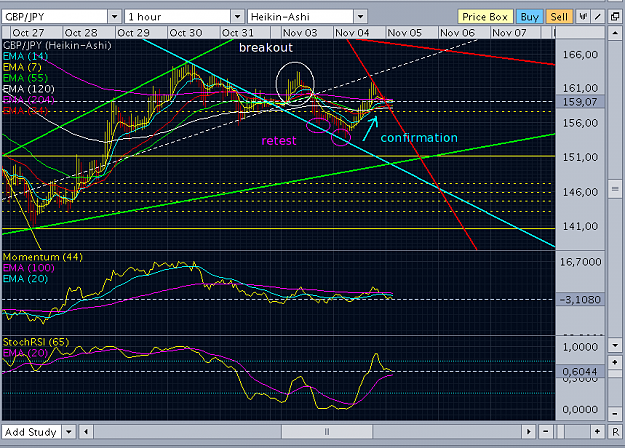Viewport: 625px width, 448px height.
Task: Click the EMA (55) legend label
Action: click(26, 78)
